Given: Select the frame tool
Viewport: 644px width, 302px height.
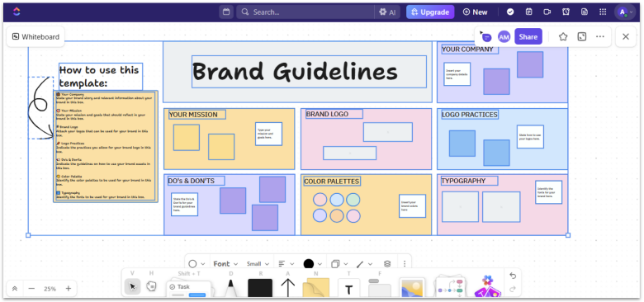Looking at the screenshot, I should click(x=380, y=288).
